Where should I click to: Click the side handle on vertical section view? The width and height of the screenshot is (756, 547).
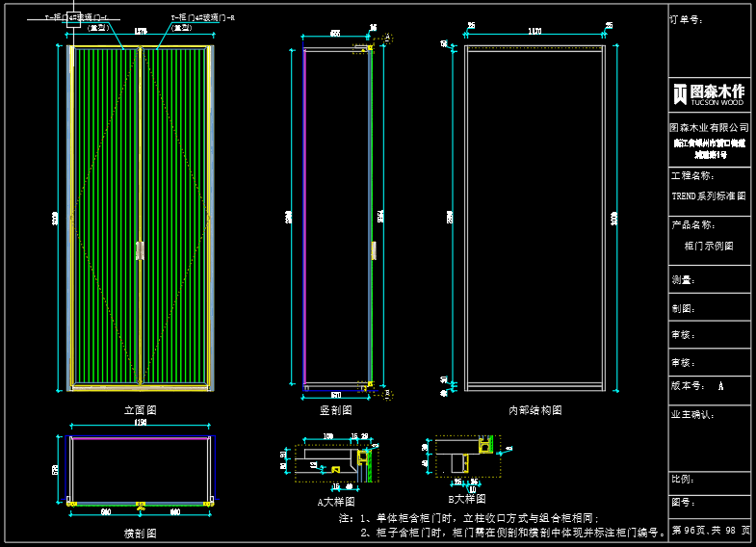373,248
